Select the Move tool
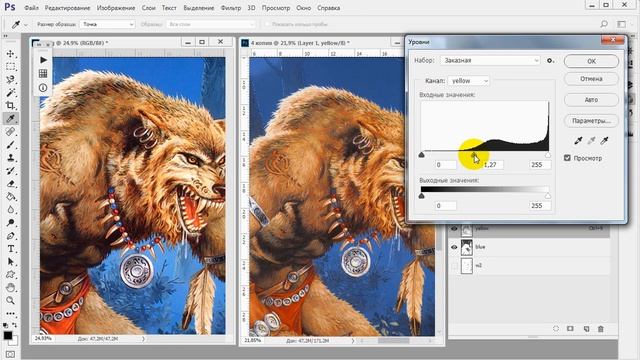The image size is (640, 360). click(11, 53)
